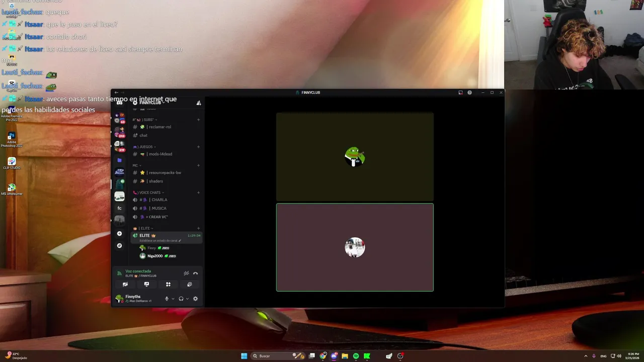The image size is (644, 362).
Task: Turn on camera in Discord voice panel
Action: 125,284
